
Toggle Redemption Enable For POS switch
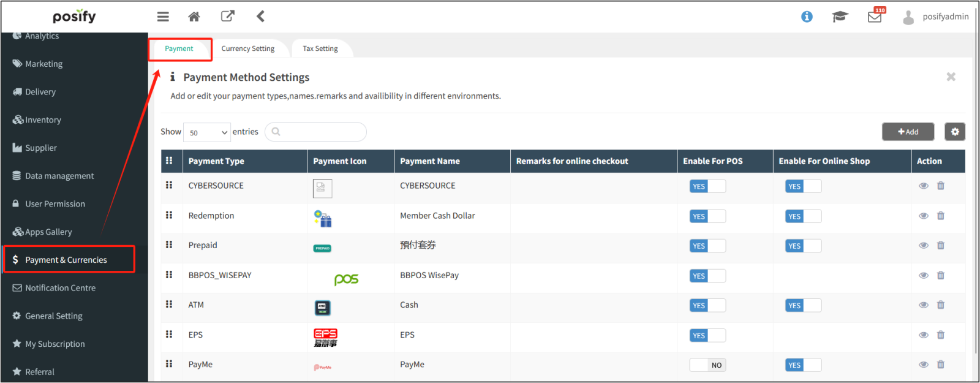tap(707, 216)
